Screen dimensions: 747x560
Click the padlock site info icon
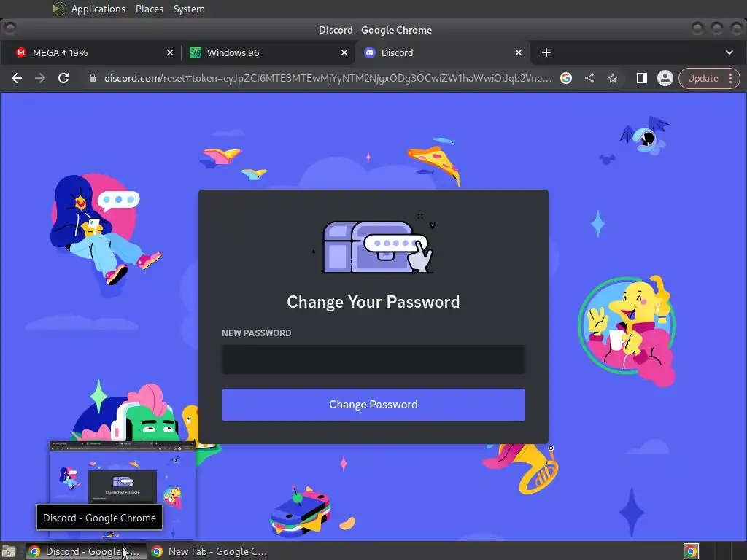[93, 78]
